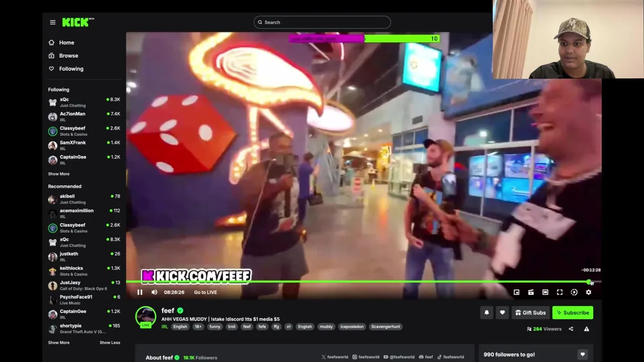This screenshot has height=362, width=644.
Task: Open justketh recommended channel
Action: (84, 256)
